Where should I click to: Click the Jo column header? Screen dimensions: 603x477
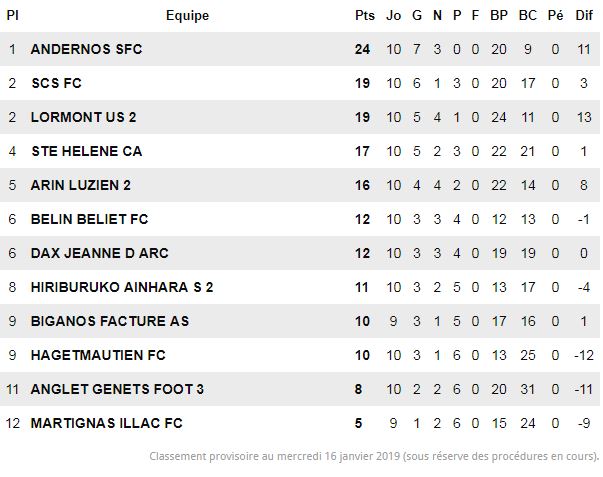tap(393, 15)
